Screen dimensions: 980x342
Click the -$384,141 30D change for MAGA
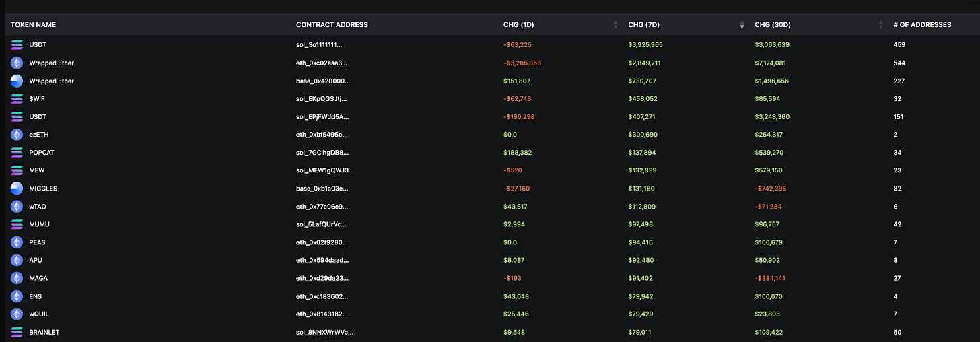coord(771,278)
